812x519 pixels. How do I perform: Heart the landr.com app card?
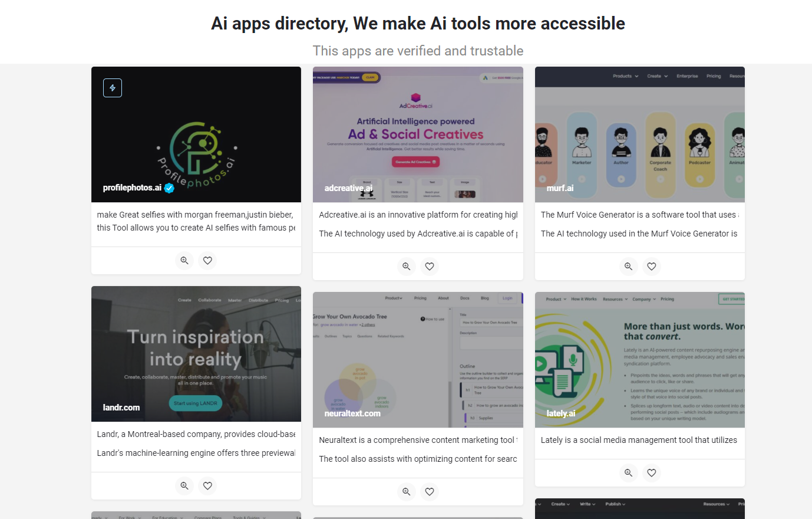(207, 486)
